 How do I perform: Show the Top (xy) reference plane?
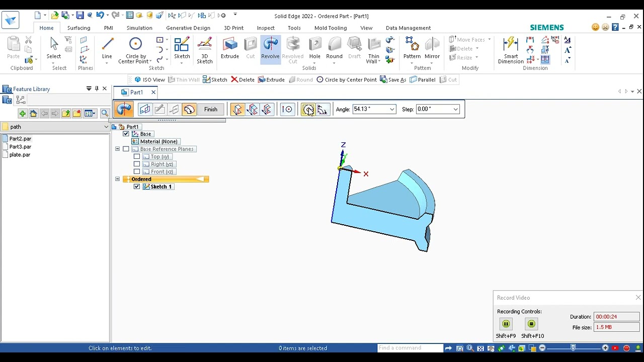137,157
